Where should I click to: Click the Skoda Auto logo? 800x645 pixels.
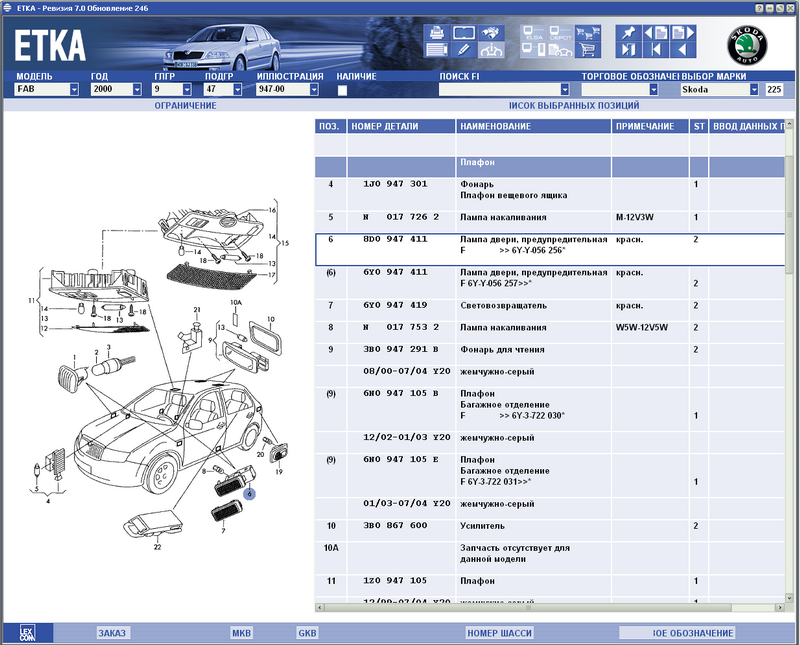747,45
